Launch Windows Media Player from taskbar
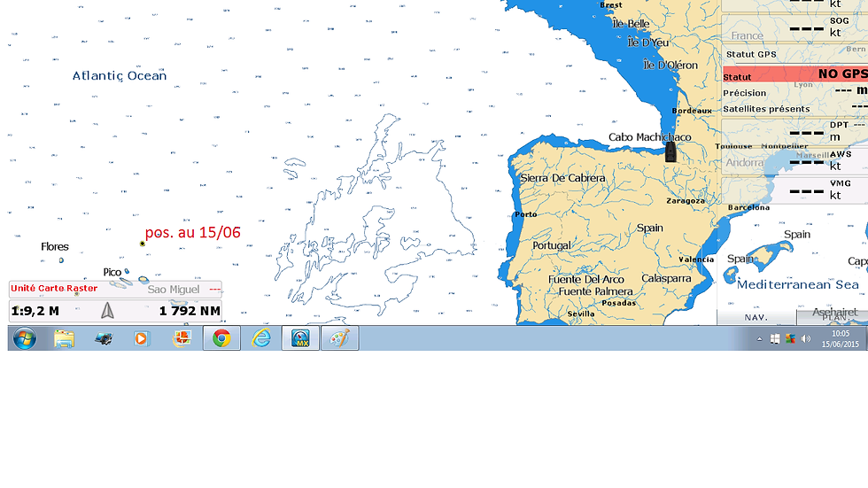The height and width of the screenshot is (488, 868). (x=142, y=338)
